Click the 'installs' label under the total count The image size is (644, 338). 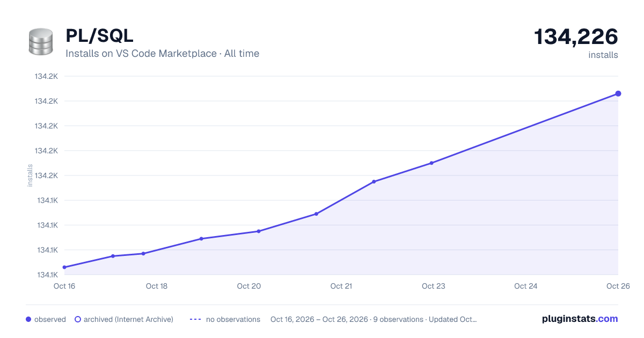click(x=603, y=55)
